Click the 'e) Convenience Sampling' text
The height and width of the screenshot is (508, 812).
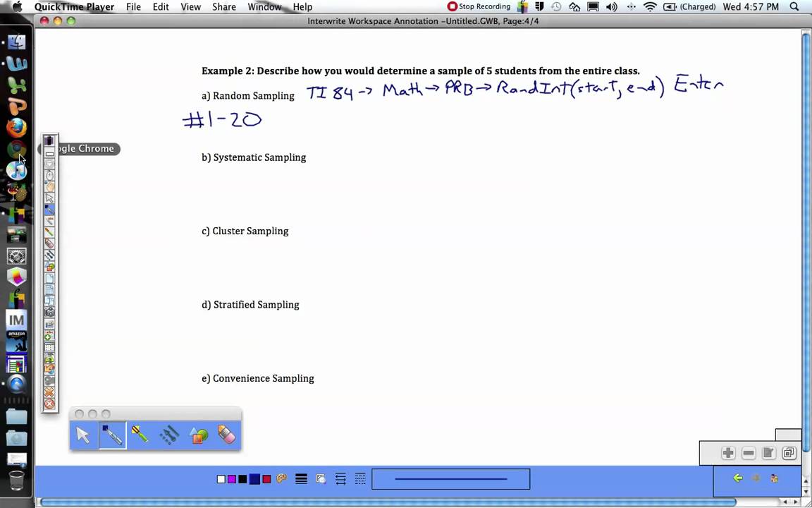tap(258, 378)
